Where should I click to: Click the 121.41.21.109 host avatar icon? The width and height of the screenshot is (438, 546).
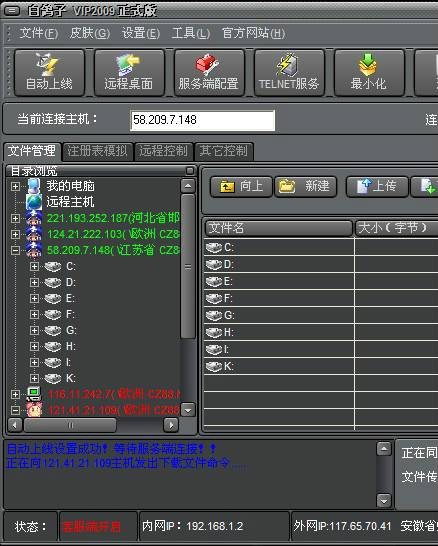pyautogui.click(x=34, y=410)
